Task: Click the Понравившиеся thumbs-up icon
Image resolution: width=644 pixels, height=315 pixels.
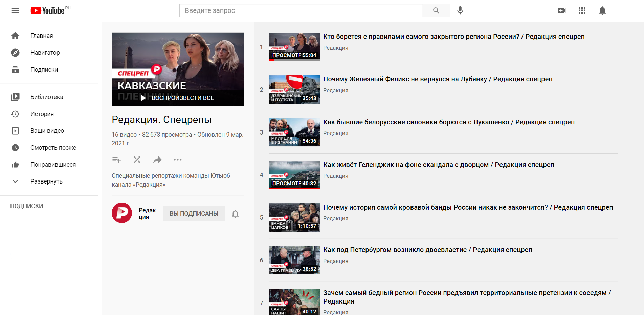Action: pos(15,165)
